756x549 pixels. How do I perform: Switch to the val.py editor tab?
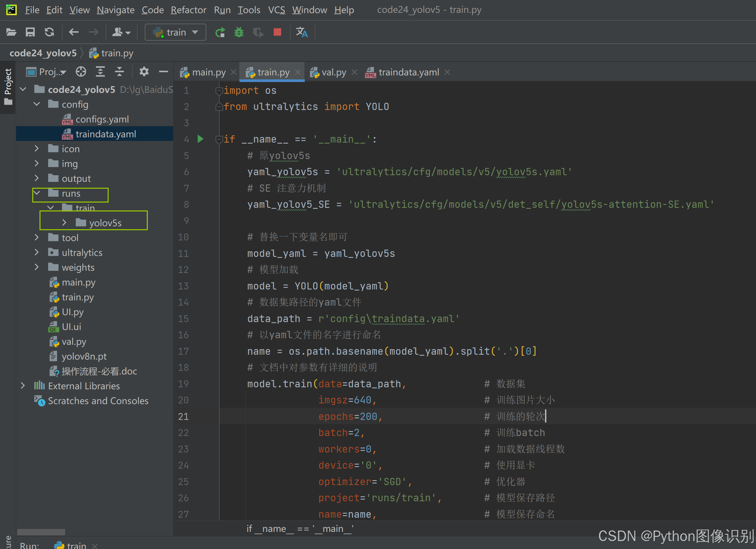(x=334, y=72)
